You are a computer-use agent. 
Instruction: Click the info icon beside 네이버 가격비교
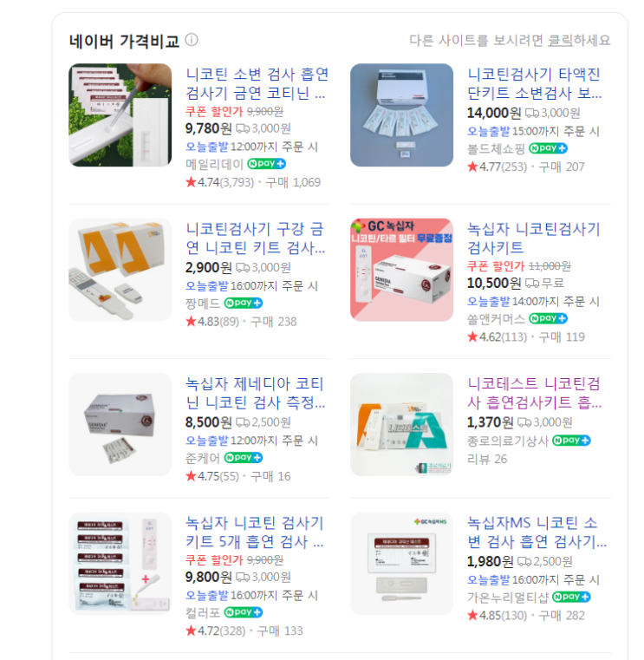click(x=192, y=40)
